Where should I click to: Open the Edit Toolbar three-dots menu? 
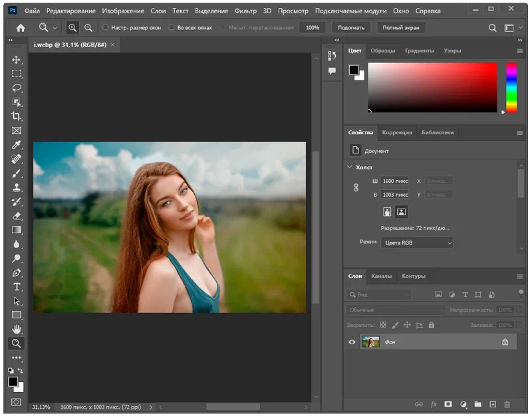(16, 358)
